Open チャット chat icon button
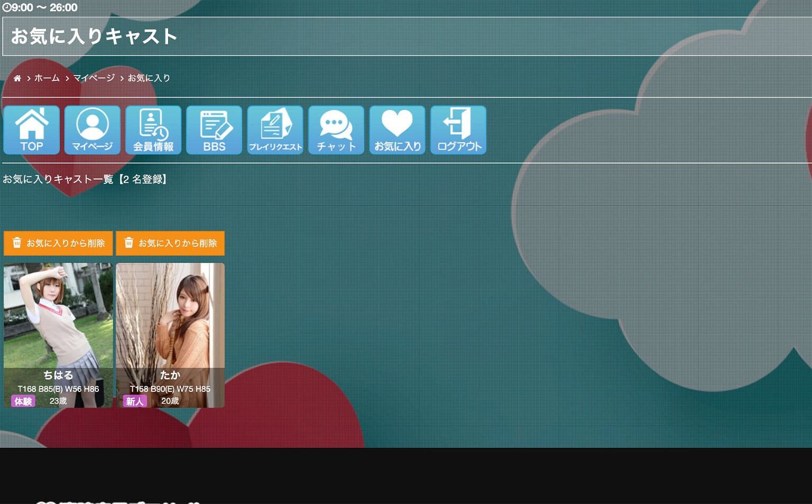This screenshot has height=504, width=812. [x=336, y=130]
